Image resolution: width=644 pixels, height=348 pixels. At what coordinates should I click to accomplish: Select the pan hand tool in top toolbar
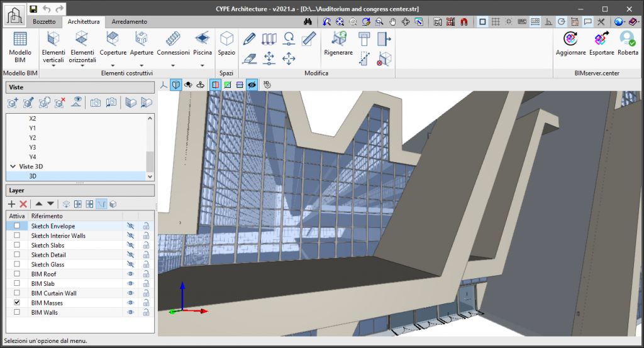point(392,21)
